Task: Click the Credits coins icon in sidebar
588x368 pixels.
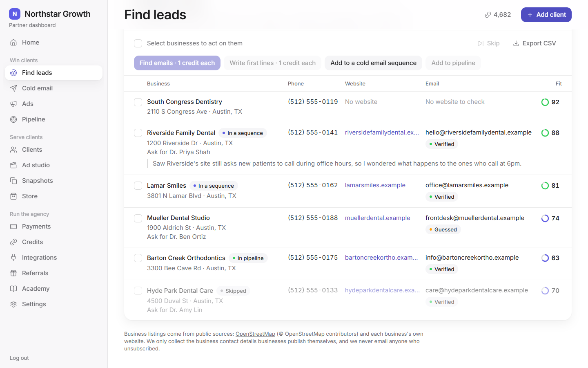Action: 13,242
